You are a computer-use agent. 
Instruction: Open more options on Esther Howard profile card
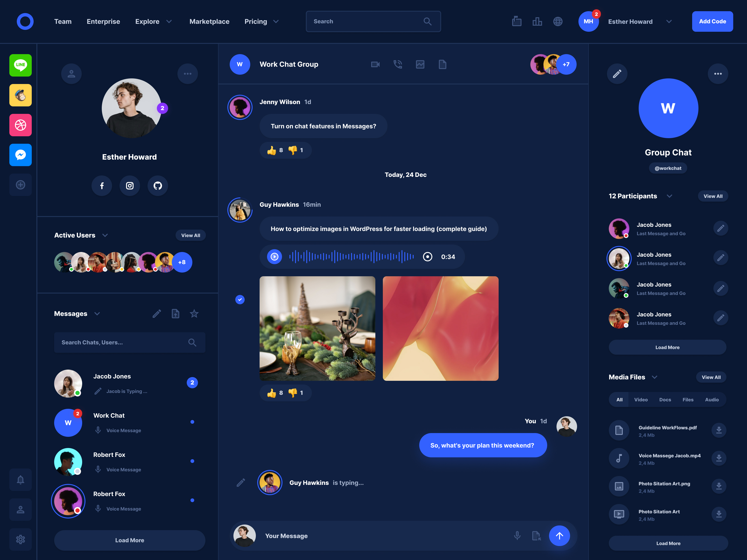(187, 73)
